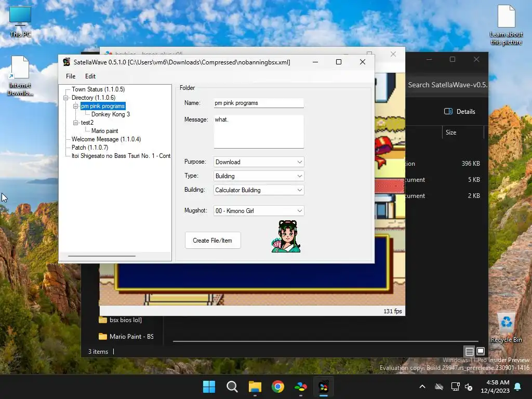Show hidden system tray icons
The width and height of the screenshot is (532, 399).
pyautogui.click(x=422, y=387)
